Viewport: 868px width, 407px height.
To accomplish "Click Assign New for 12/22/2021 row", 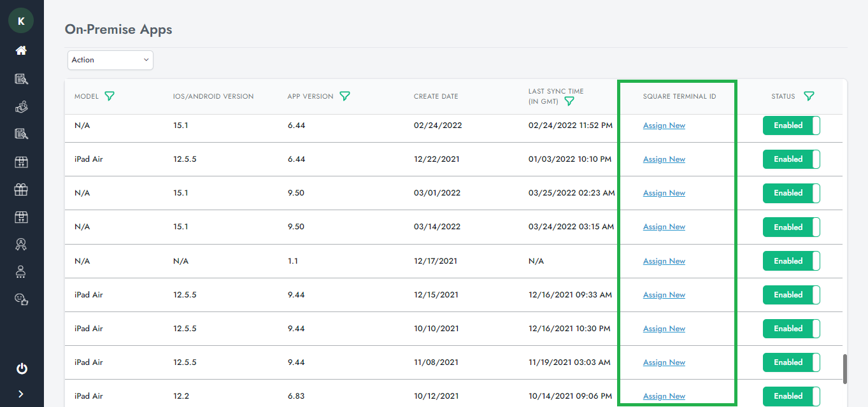I will tap(664, 159).
